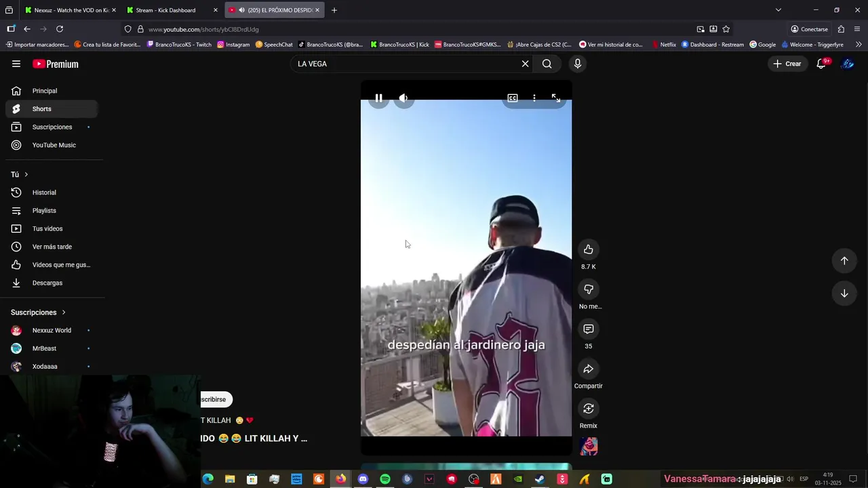This screenshot has height=488, width=868.
Task: Open Spotify from the taskbar
Action: [385, 479]
